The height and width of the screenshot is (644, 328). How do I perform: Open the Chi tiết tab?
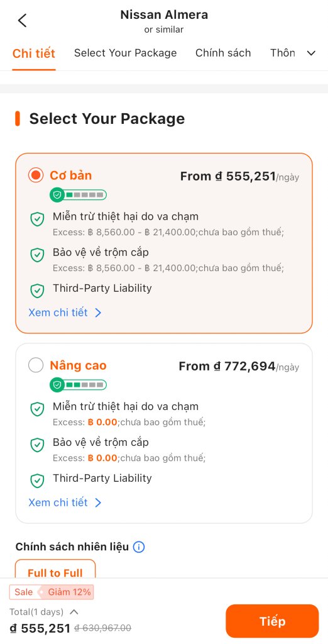[x=34, y=53]
